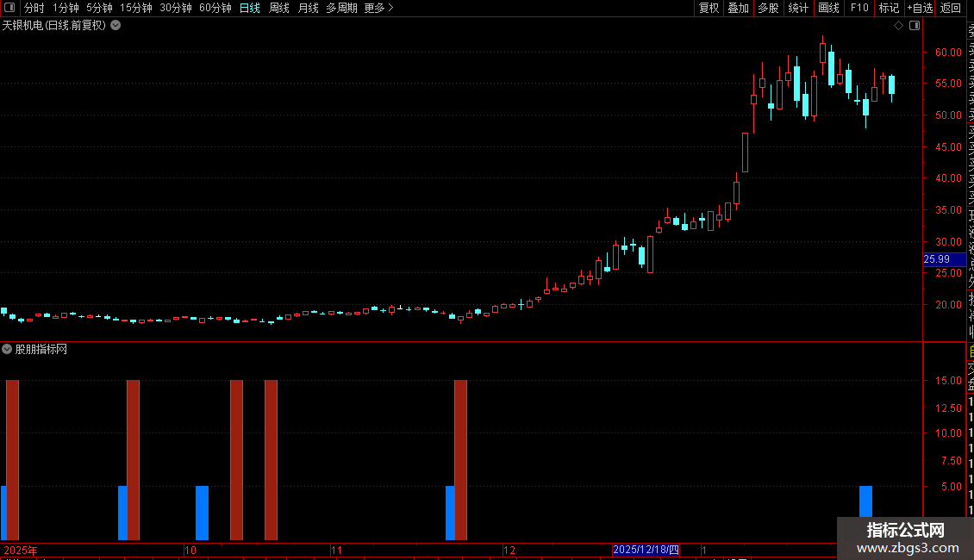Open the 多周期 multi-period view
974x560 pixels.
(341, 8)
